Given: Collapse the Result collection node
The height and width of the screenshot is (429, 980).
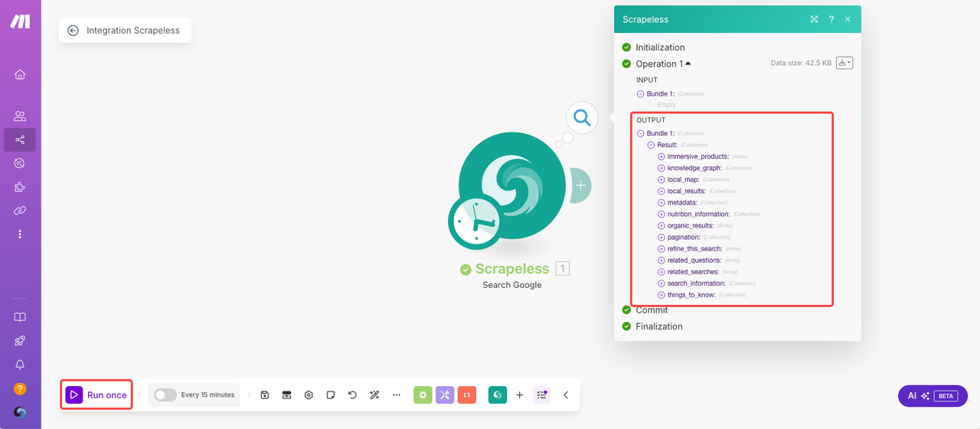Looking at the screenshot, I should (651, 145).
